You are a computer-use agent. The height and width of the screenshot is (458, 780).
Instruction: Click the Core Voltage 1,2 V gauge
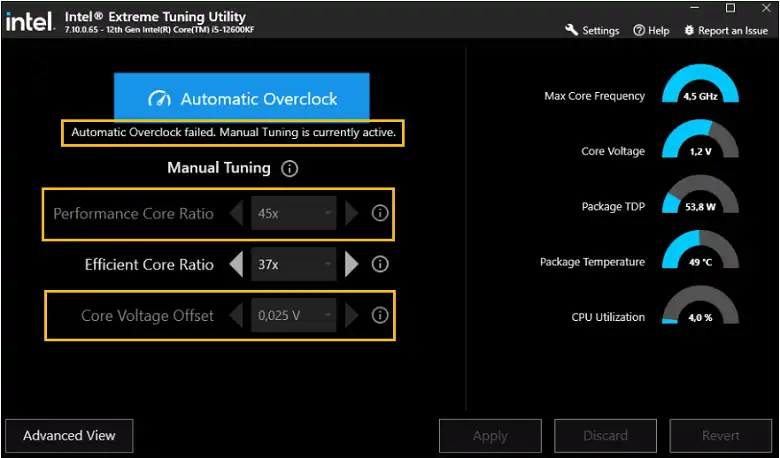pos(700,139)
